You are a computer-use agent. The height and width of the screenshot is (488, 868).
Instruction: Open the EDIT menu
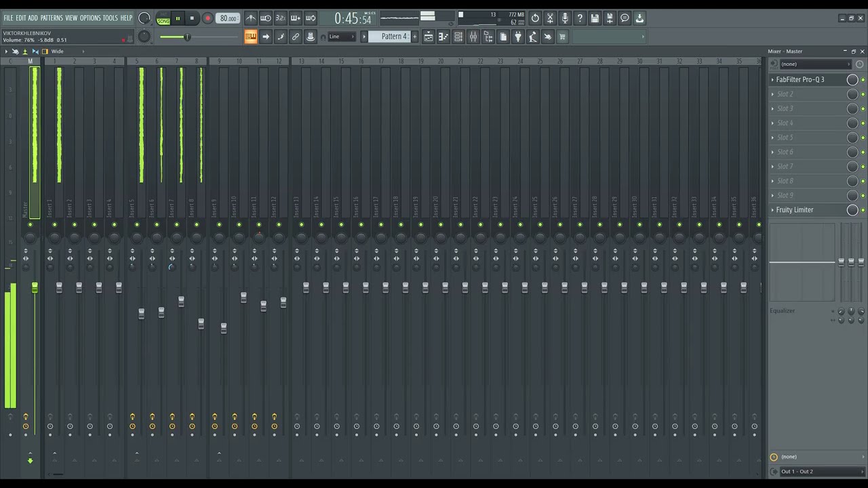(21, 18)
